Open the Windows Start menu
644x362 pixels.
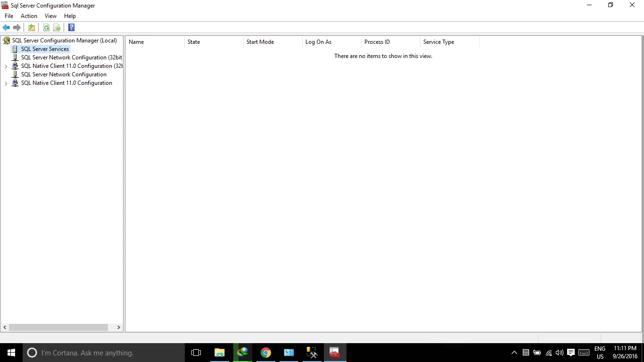point(11,353)
